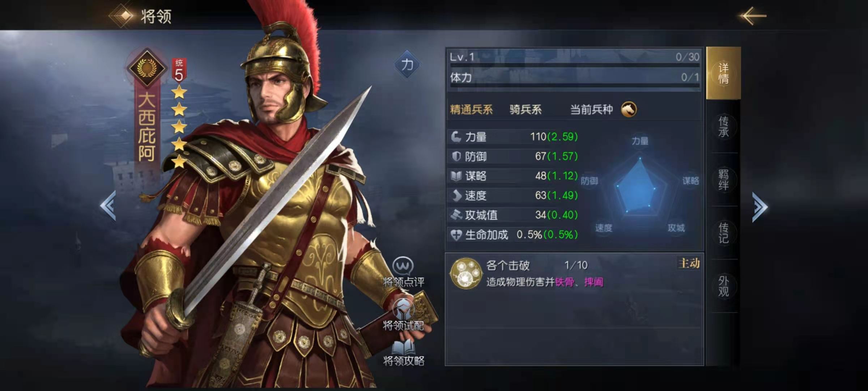
Task: Click the 铁骨 effect link
Action: coord(564,282)
